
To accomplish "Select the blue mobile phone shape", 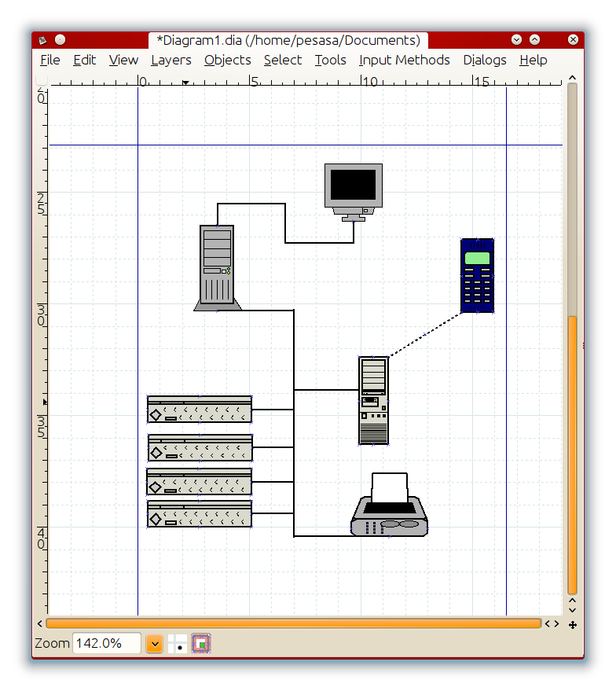I will click(x=477, y=275).
